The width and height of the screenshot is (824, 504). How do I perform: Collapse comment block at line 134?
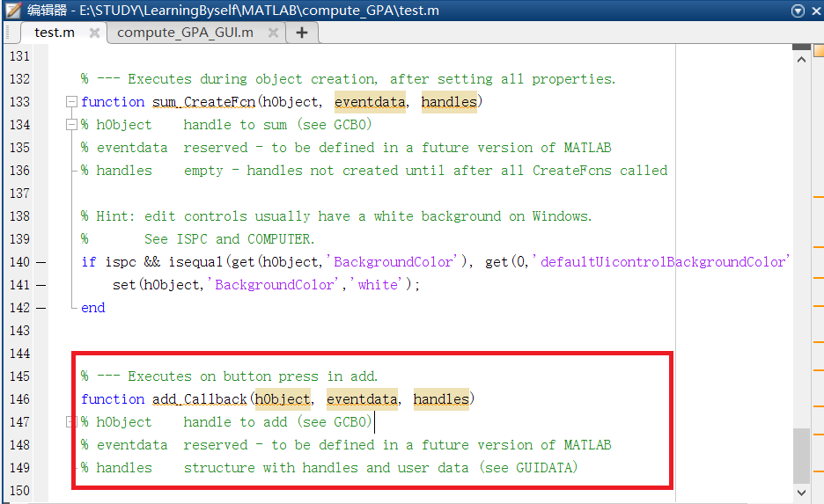pyautogui.click(x=71, y=125)
